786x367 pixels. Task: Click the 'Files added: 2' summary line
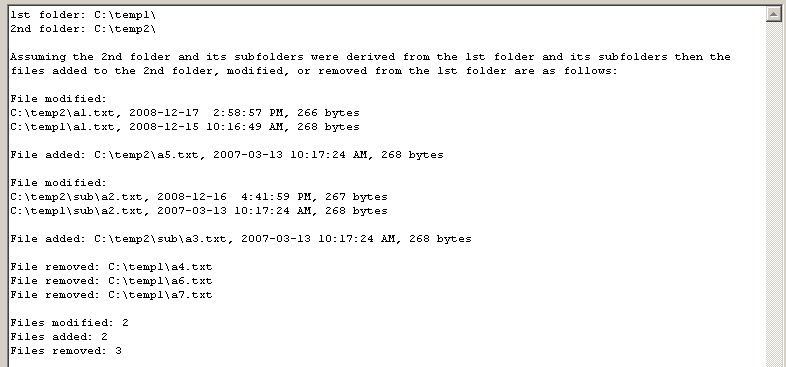click(59, 337)
